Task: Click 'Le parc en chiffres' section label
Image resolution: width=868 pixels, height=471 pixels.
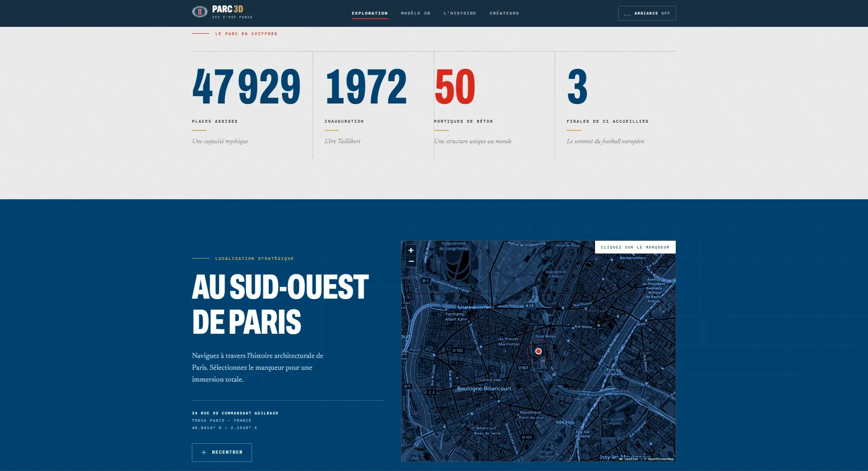Action: tap(246, 34)
